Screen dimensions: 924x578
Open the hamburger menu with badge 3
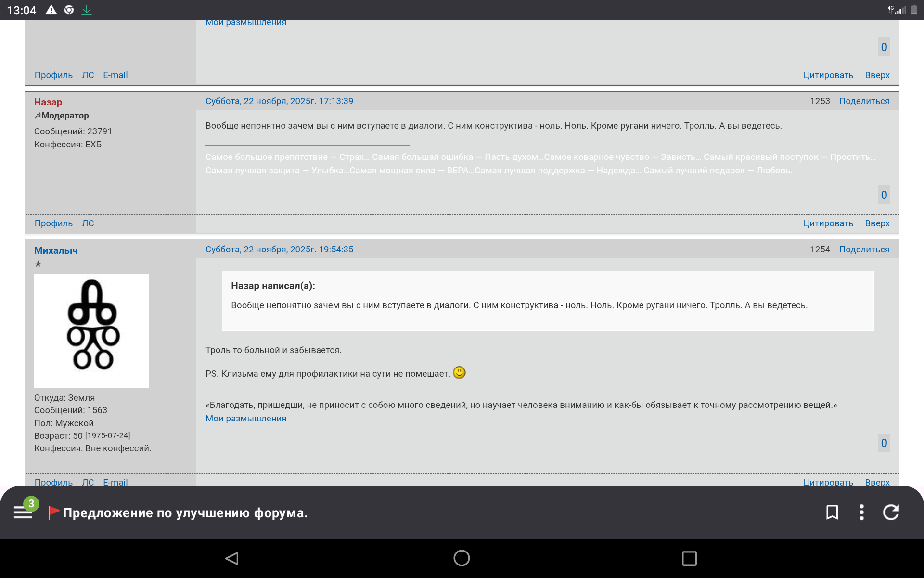coord(23,512)
